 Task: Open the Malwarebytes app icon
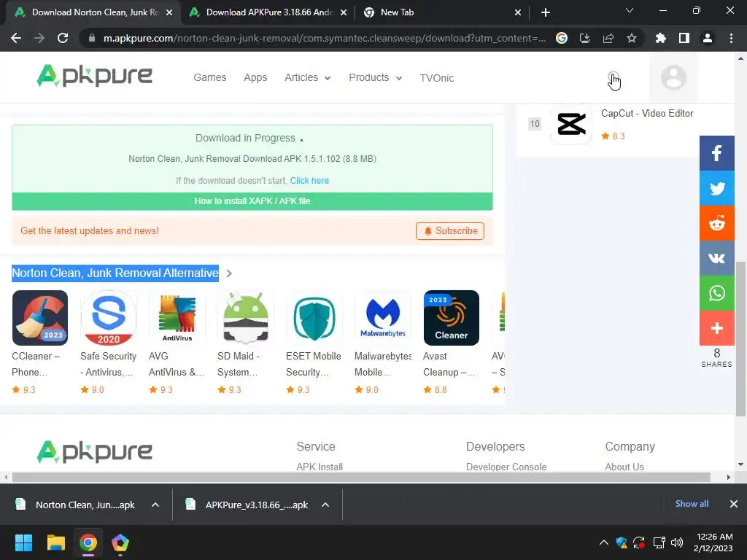[x=383, y=318]
